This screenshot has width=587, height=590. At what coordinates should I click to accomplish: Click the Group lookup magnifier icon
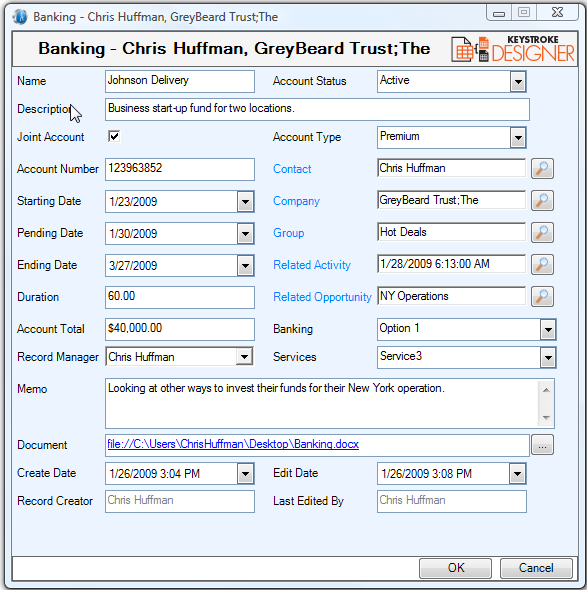pyautogui.click(x=542, y=233)
